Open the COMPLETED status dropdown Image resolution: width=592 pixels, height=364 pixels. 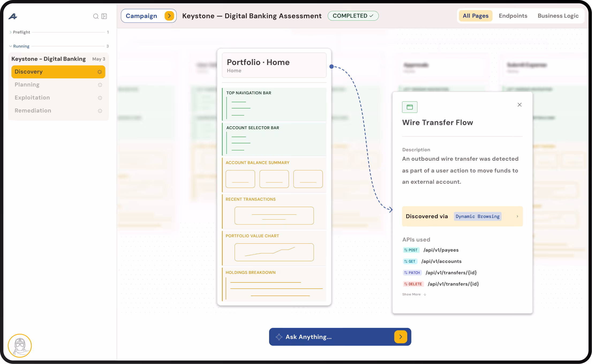point(353,16)
